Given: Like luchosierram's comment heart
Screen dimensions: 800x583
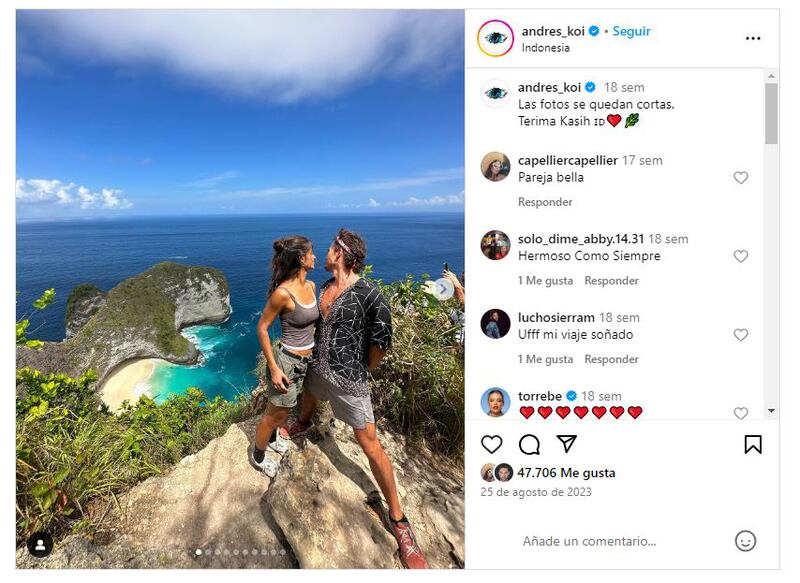Looking at the screenshot, I should point(740,334).
